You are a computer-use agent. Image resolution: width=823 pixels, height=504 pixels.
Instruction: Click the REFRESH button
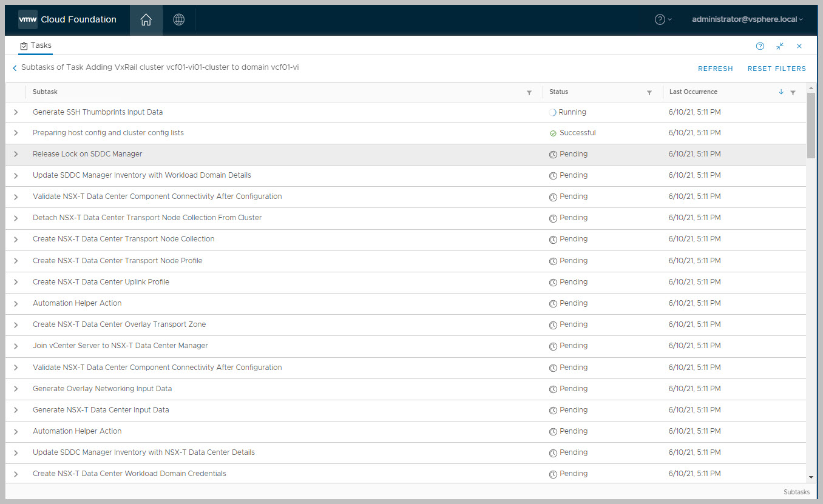point(715,69)
